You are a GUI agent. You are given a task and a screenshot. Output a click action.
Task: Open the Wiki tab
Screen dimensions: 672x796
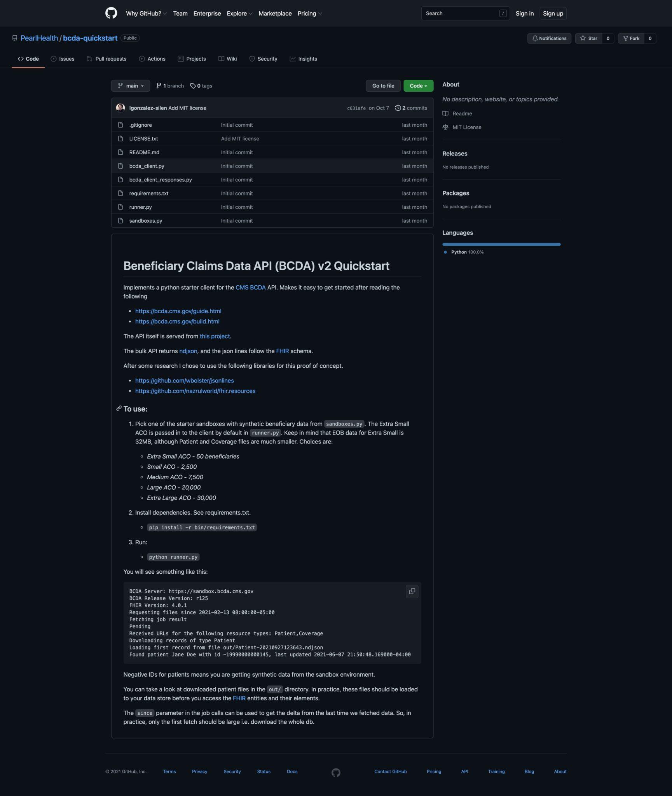point(228,59)
